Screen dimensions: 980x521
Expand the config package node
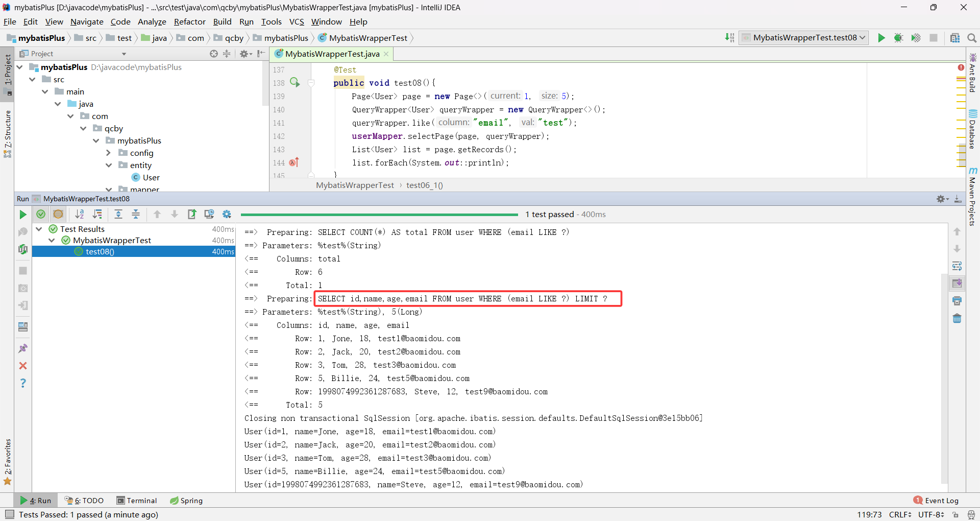(108, 153)
